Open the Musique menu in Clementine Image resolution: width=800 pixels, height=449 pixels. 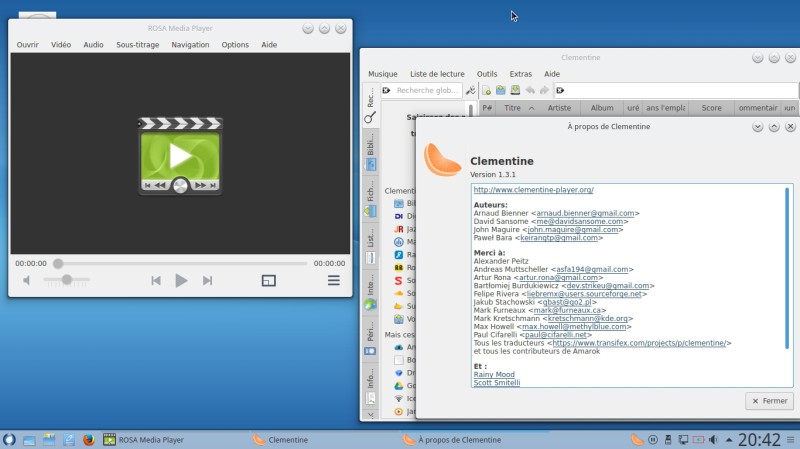tap(383, 74)
